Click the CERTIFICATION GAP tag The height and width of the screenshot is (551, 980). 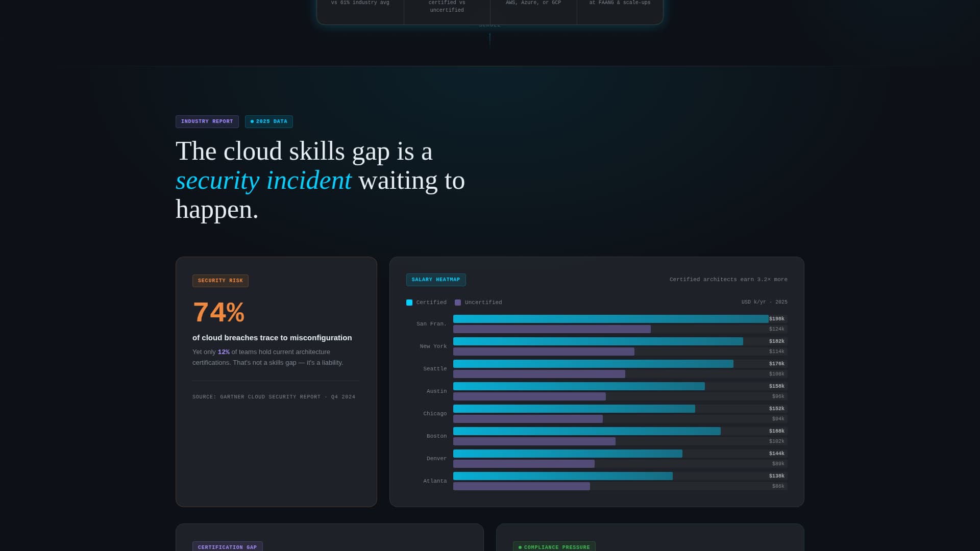point(227,546)
